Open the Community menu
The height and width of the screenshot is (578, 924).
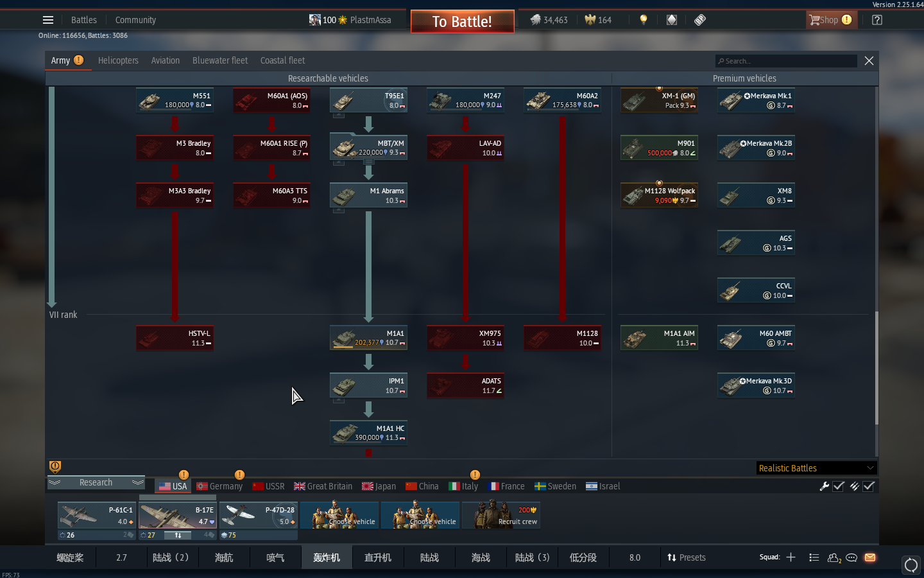tap(135, 20)
